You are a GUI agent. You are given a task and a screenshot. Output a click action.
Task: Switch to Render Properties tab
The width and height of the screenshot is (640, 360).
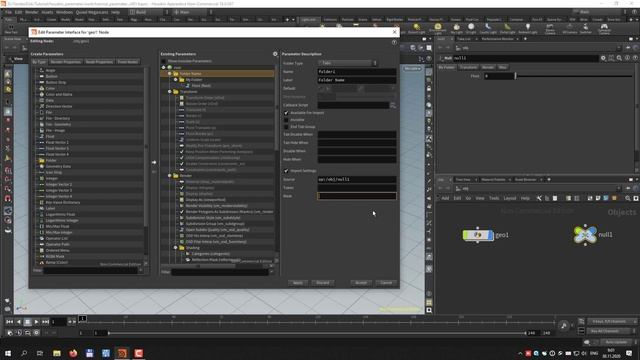tap(66, 62)
